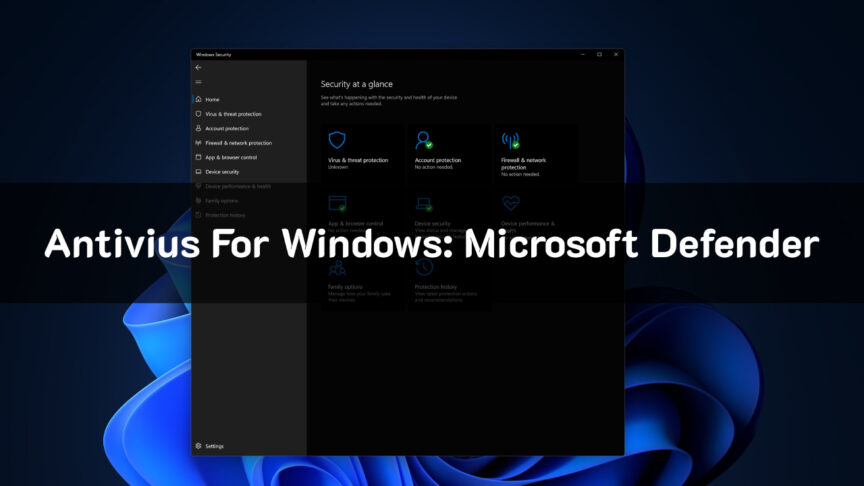Open the hamburger navigation menu
Image resolution: width=864 pixels, height=486 pixels.
[198, 82]
